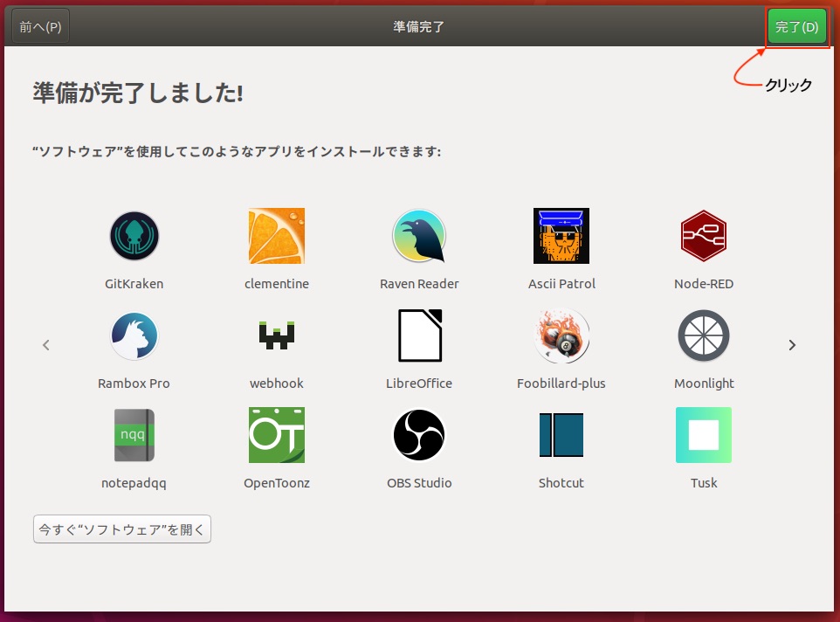840x622 pixels.
Task: Click the Shotcut label text
Action: tap(561, 483)
